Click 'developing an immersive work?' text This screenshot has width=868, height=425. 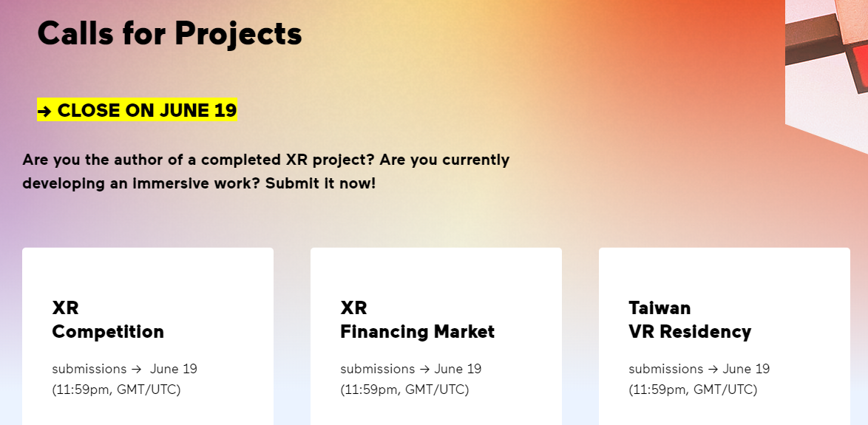click(x=141, y=183)
